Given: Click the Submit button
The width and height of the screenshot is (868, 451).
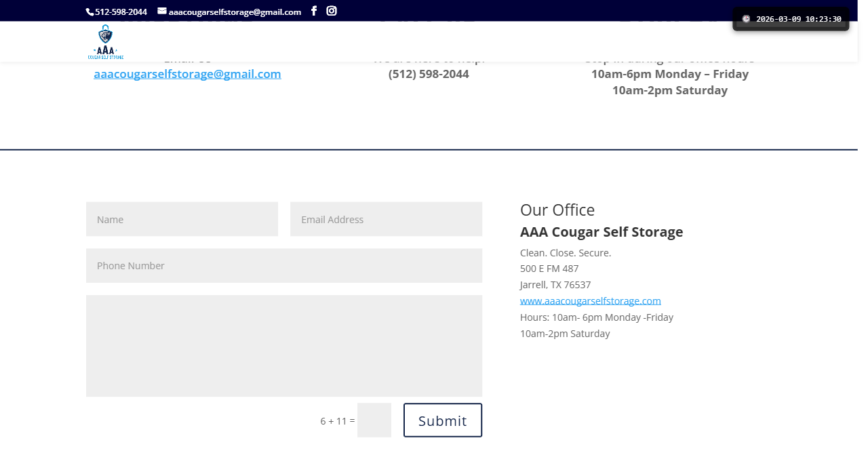Looking at the screenshot, I should tap(443, 420).
